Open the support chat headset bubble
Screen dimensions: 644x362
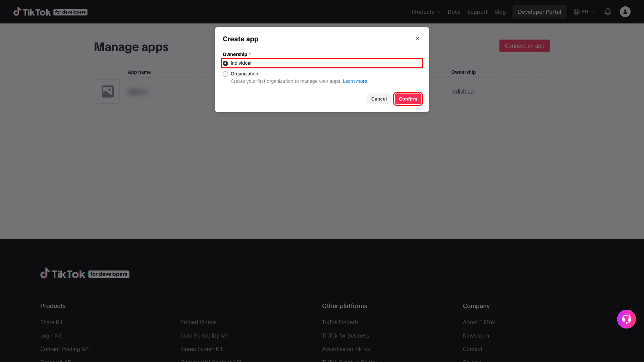coord(627,319)
